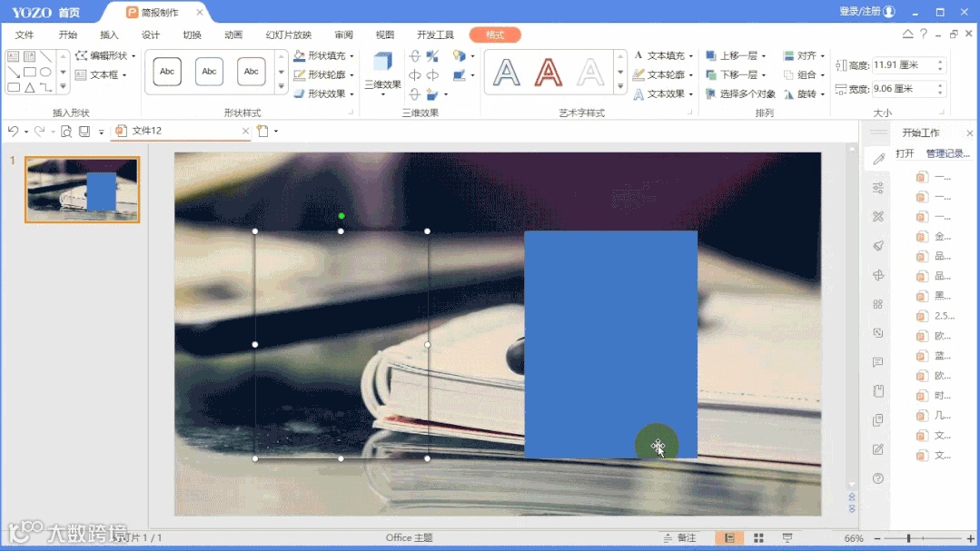Switch to slide sorter grid view

coord(758,538)
